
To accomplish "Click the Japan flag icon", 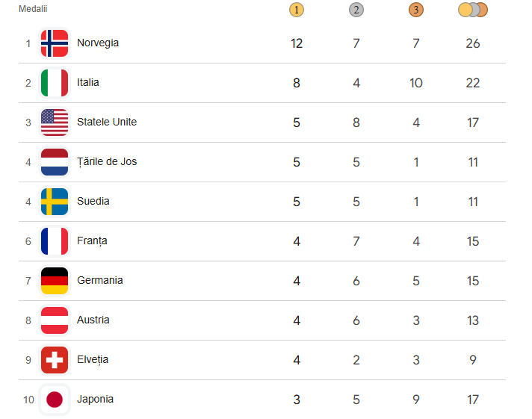I will coord(55,400).
